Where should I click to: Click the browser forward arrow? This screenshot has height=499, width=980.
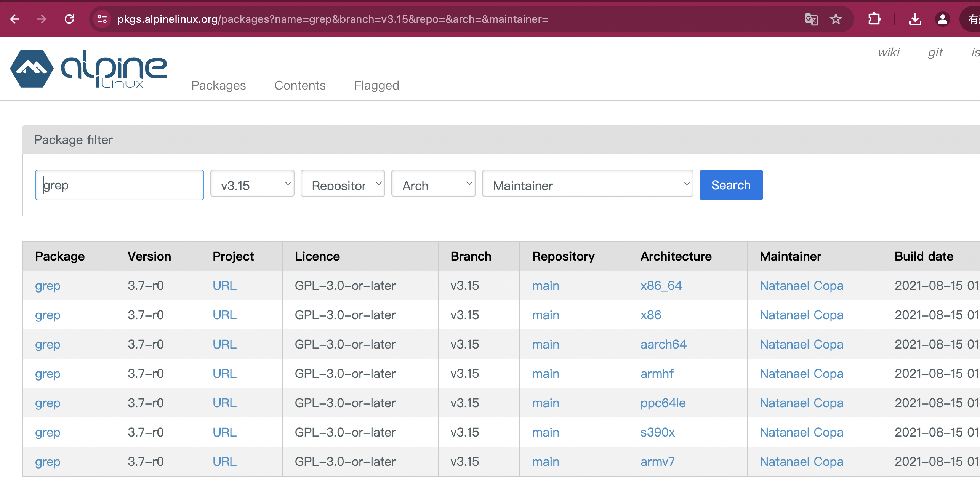coord(42,19)
